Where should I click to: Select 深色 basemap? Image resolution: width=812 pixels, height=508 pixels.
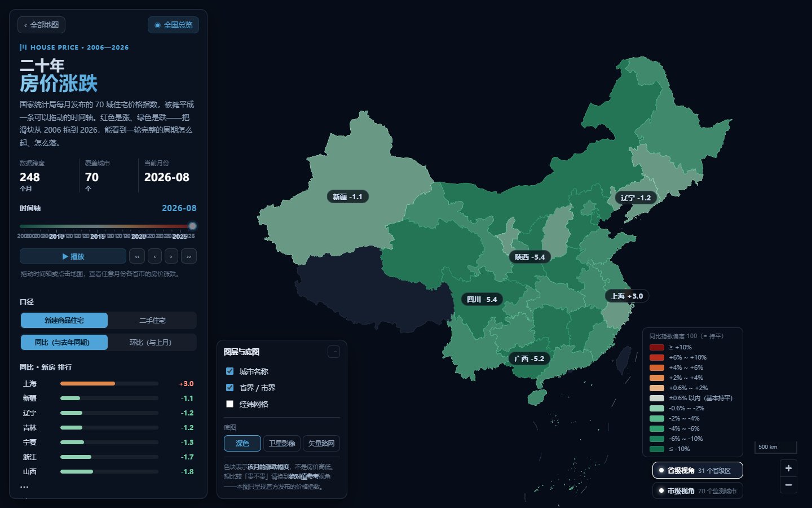(x=242, y=443)
